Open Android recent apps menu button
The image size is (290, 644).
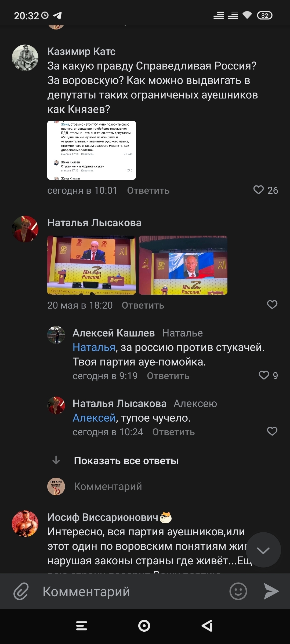point(82,626)
